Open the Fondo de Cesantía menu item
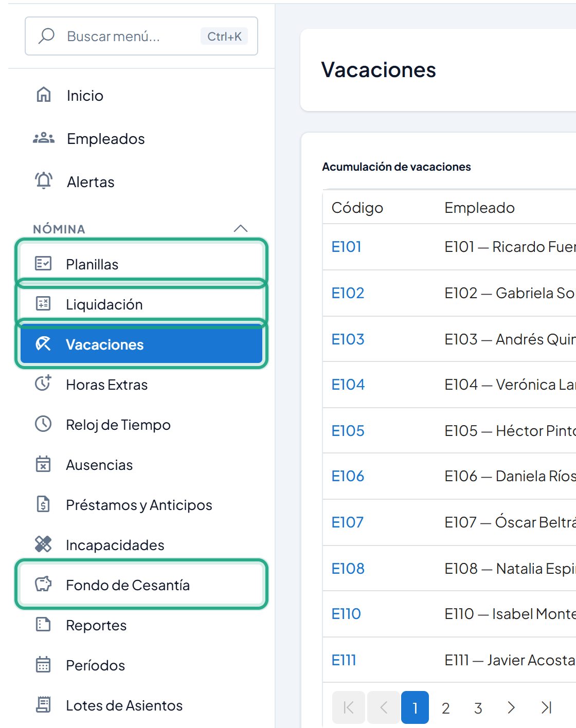This screenshot has width=576, height=728. (x=141, y=585)
